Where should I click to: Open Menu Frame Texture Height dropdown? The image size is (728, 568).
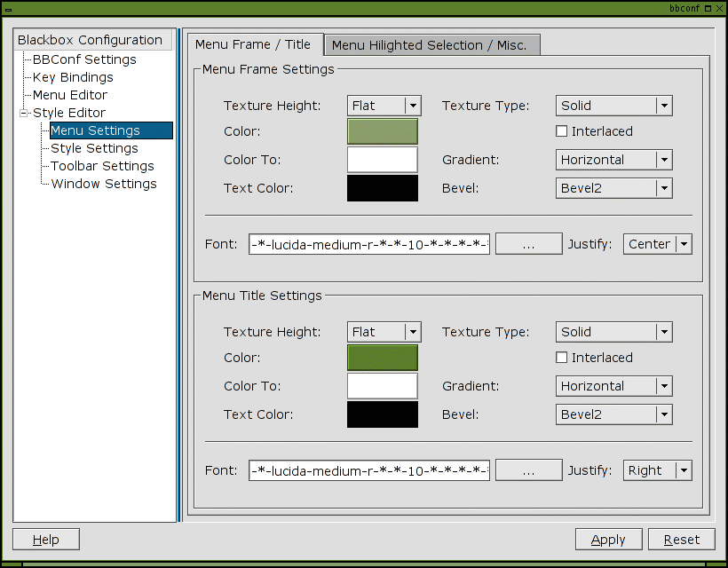384,106
